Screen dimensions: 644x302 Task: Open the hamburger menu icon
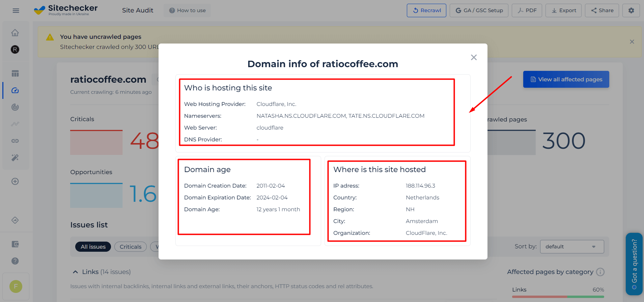tap(16, 10)
